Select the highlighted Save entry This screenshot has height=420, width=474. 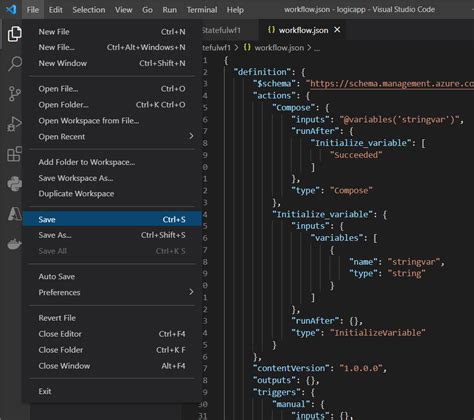(112, 219)
